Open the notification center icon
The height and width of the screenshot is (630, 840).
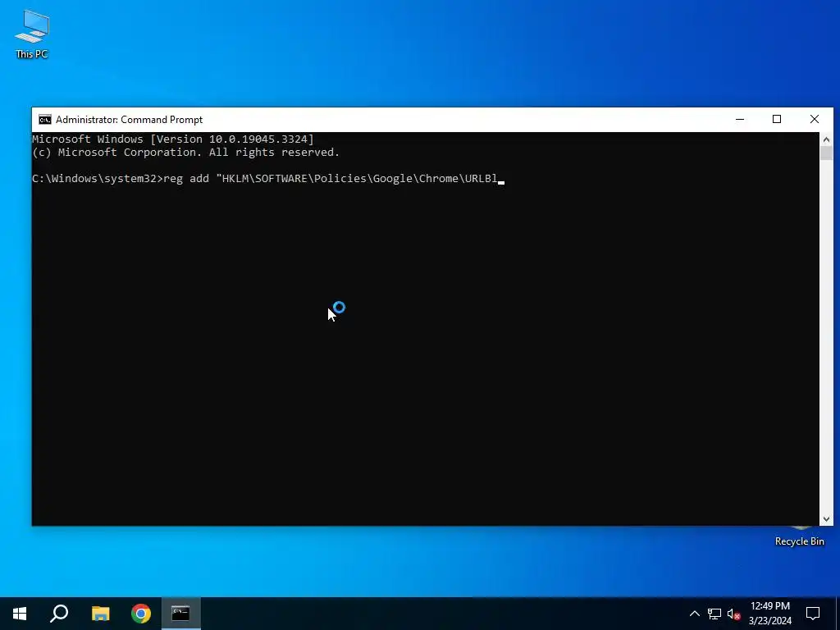[x=813, y=614]
